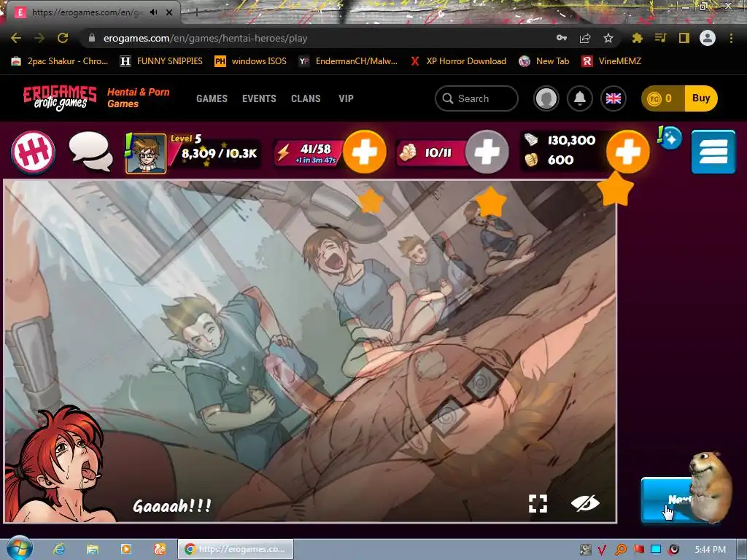Image resolution: width=747 pixels, height=560 pixels.
Task: Click the blue Next button
Action: [x=667, y=499]
